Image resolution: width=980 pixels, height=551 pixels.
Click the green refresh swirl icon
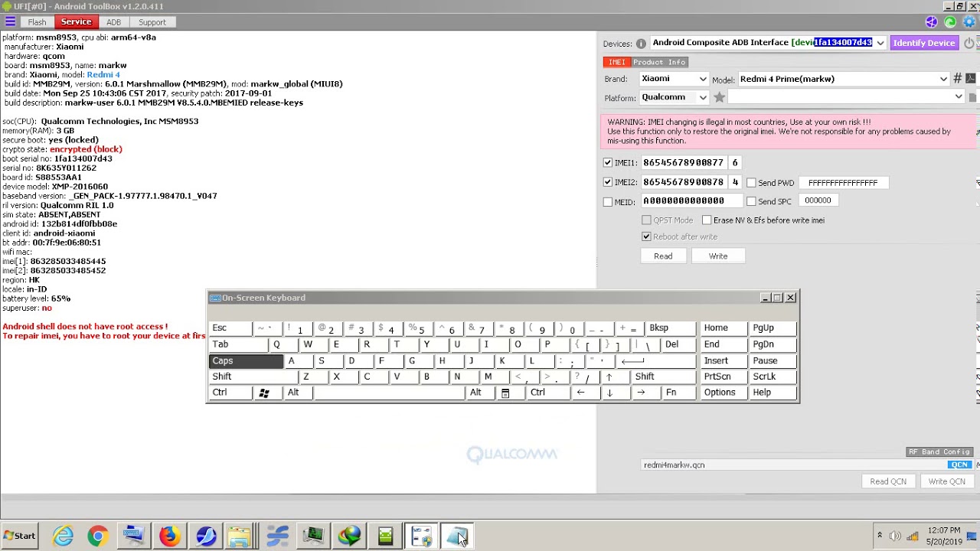950,22
